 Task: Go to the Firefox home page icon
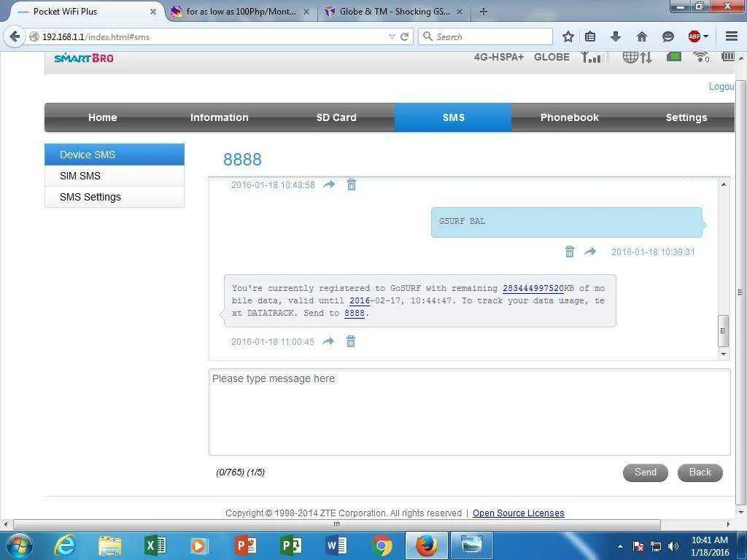[642, 36]
